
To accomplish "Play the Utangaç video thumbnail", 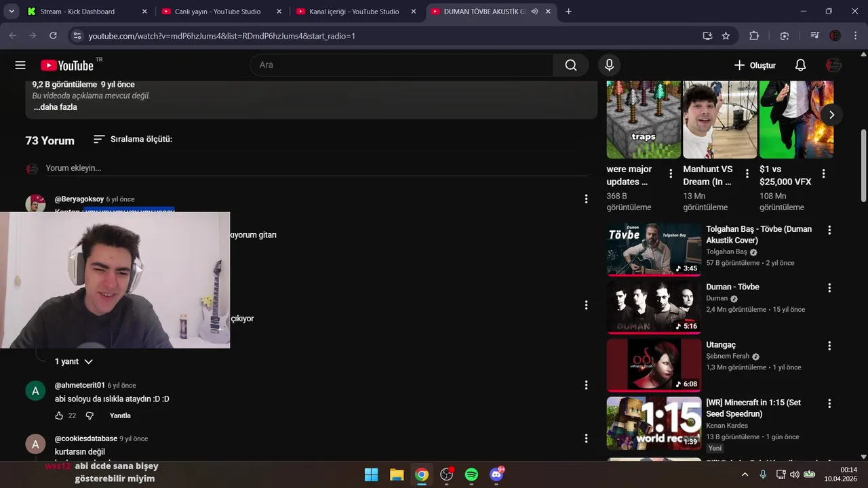I will click(654, 365).
